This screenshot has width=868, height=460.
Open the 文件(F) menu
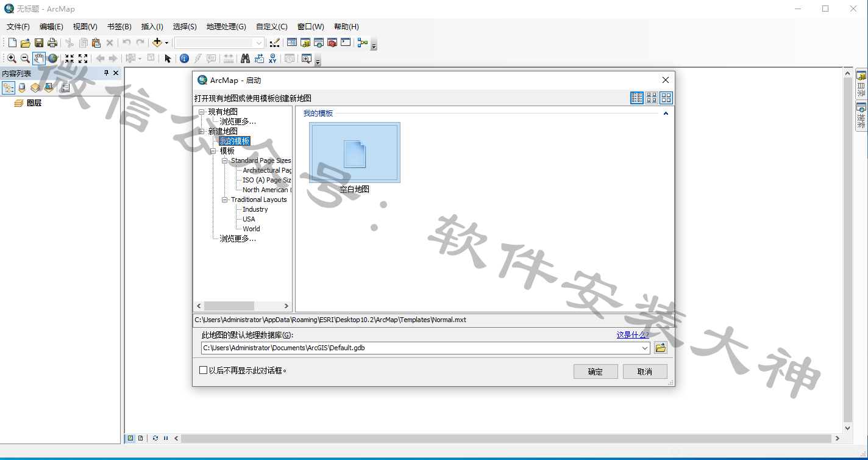(18, 27)
